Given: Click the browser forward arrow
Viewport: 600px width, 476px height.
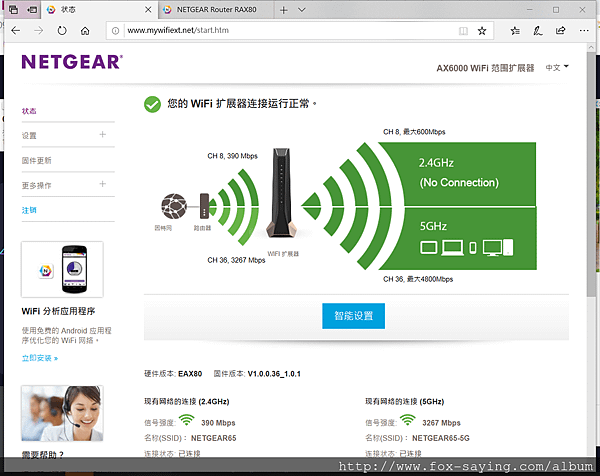Looking at the screenshot, I should pos(39,31).
